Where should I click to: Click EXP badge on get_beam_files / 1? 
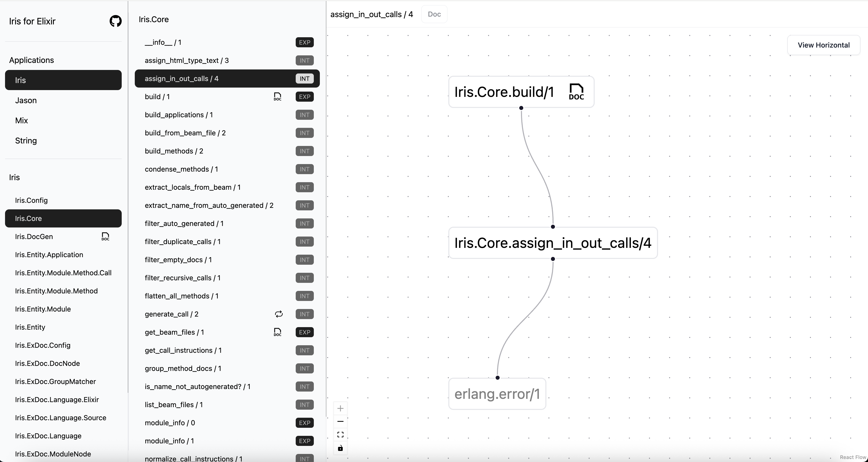tap(304, 332)
